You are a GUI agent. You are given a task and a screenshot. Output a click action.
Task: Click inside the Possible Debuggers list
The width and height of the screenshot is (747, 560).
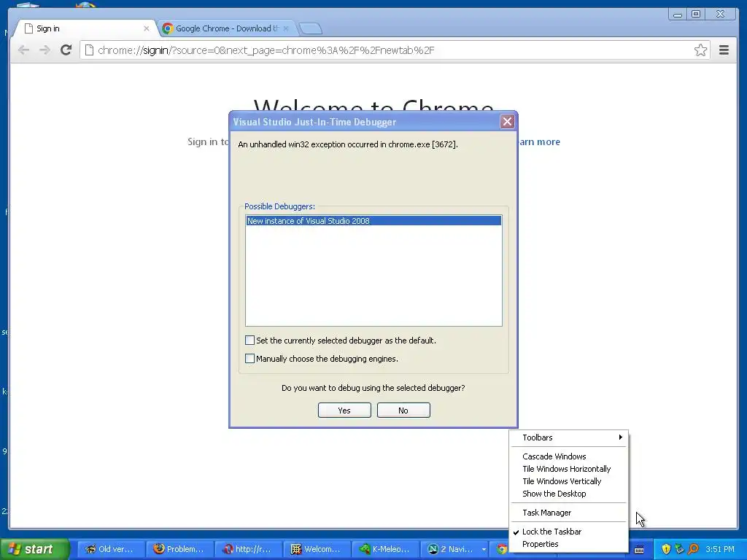point(373,271)
